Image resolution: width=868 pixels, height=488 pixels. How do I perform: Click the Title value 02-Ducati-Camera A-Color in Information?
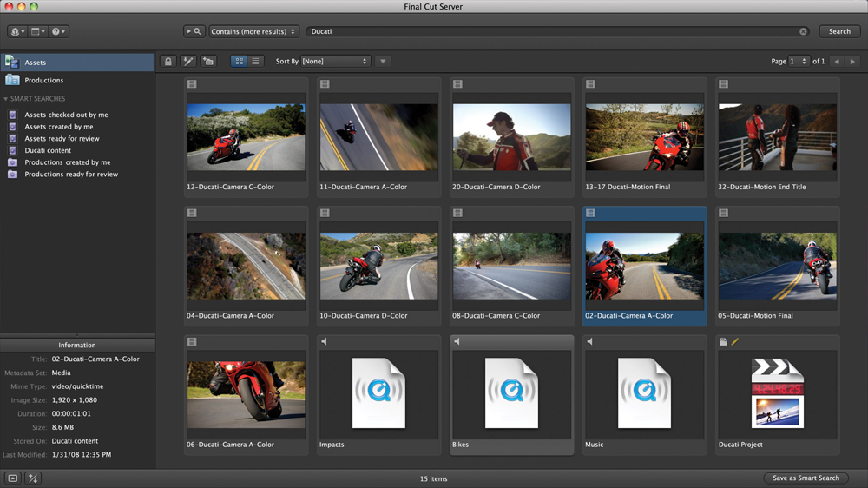[x=95, y=359]
